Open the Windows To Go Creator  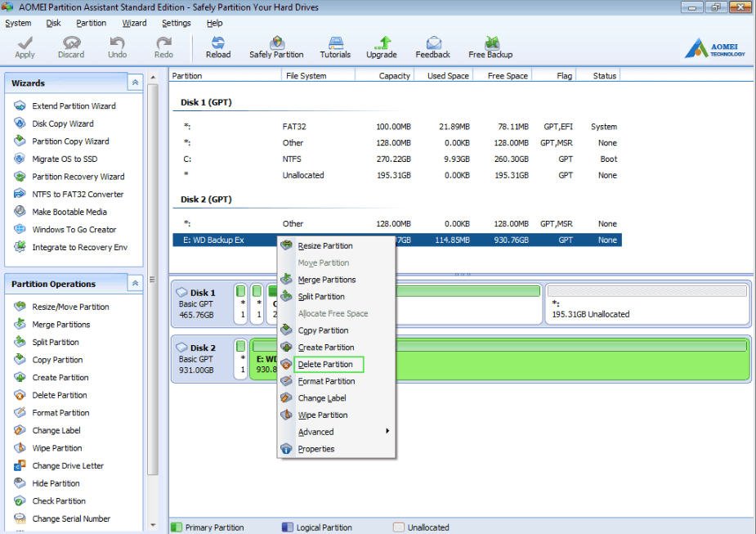pos(74,230)
